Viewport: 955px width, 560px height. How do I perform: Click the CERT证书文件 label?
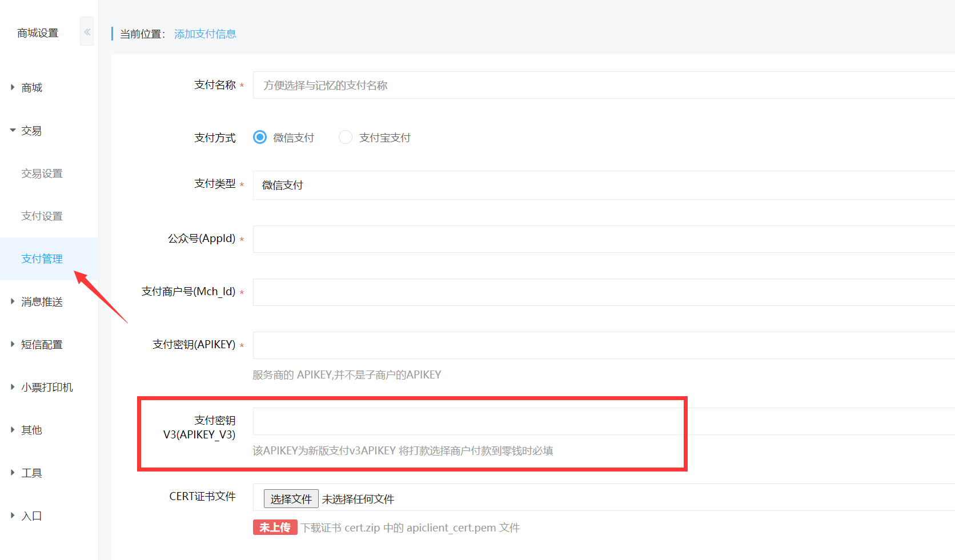[x=202, y=497]
